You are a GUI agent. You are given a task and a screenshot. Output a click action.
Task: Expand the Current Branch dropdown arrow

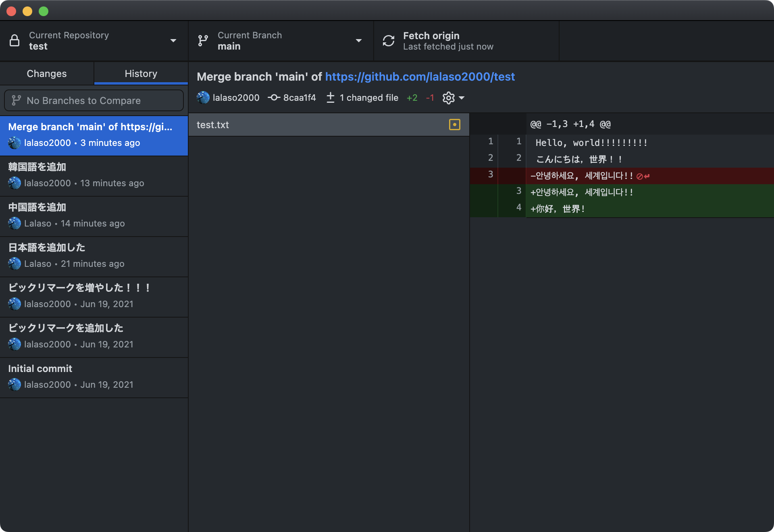pyautogui.click(x=358, y=41)
